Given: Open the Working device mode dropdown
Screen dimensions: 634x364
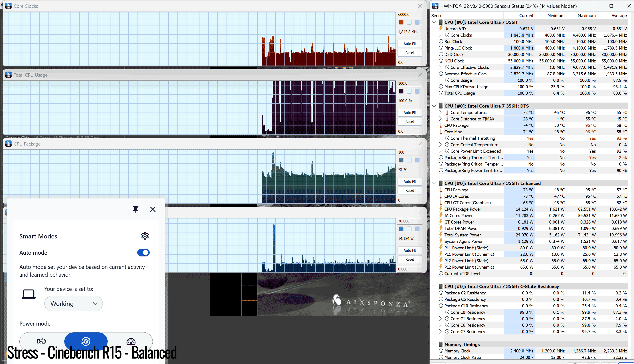Looking at the screenshot, I should 73,304.
